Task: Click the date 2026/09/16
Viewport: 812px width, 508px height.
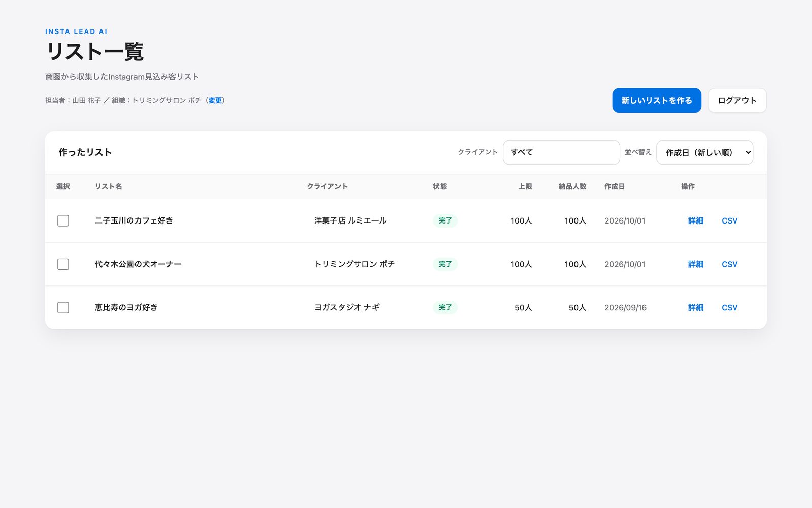Action: coord(625,307)
